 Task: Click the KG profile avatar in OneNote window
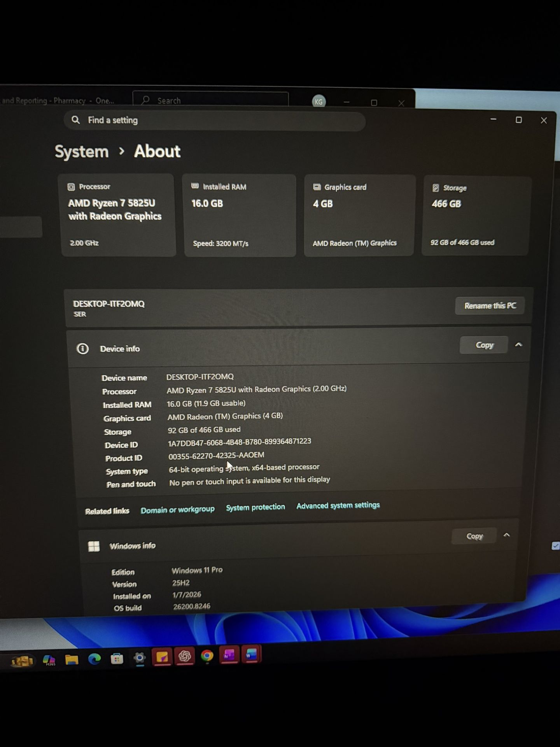(x=318, y=102)
